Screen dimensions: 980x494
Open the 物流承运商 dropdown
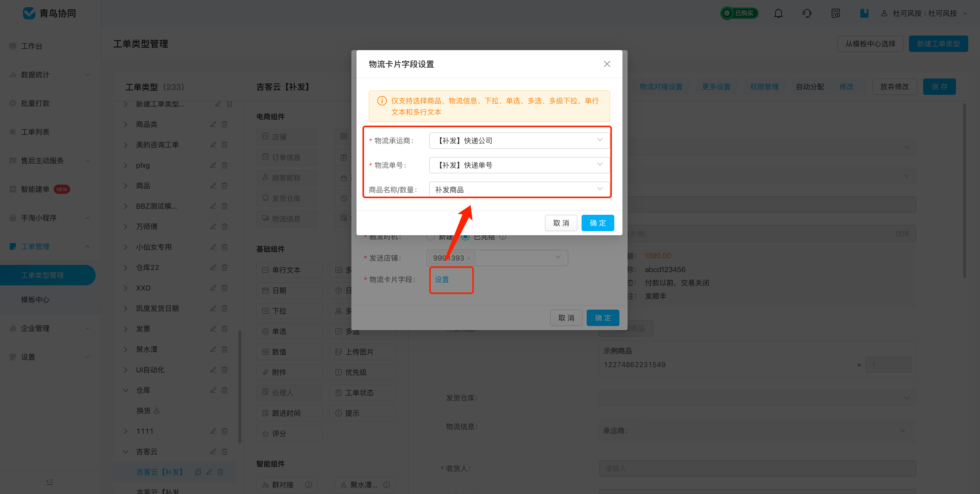coord(519,140)
